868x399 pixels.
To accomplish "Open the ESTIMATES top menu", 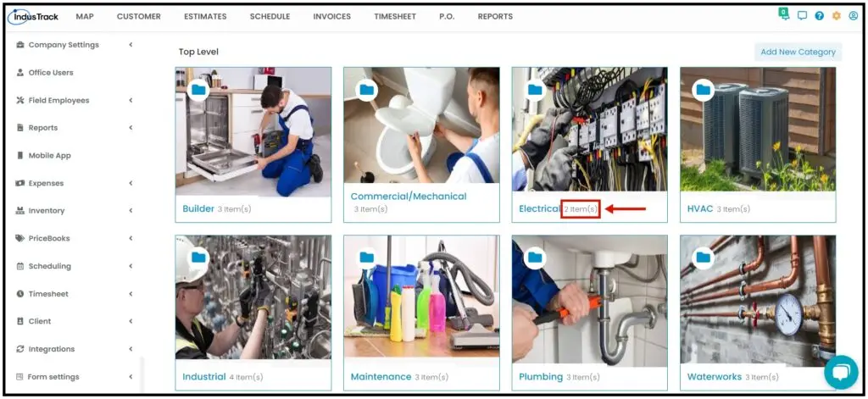I will 205,17.
